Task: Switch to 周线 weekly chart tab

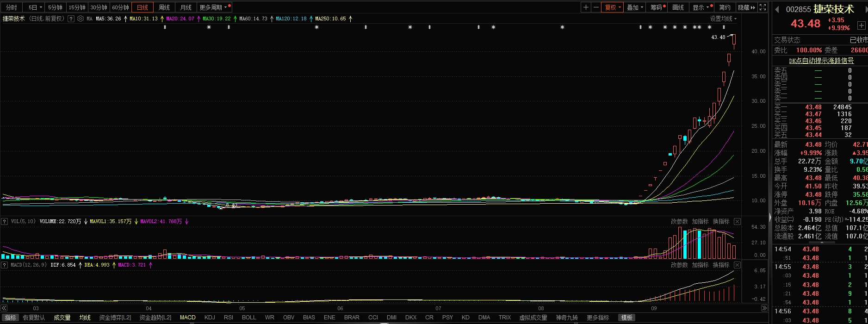Action: tap(164, 7)
